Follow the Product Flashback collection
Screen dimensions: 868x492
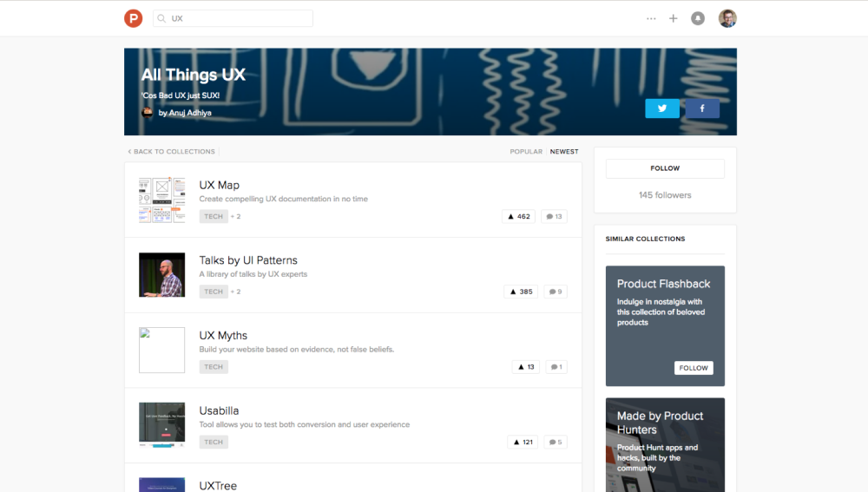694,368
